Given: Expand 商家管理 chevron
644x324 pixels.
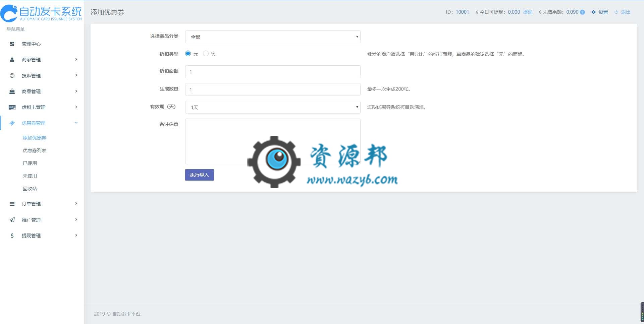Looking at the screenshot, I should point(76,59).
